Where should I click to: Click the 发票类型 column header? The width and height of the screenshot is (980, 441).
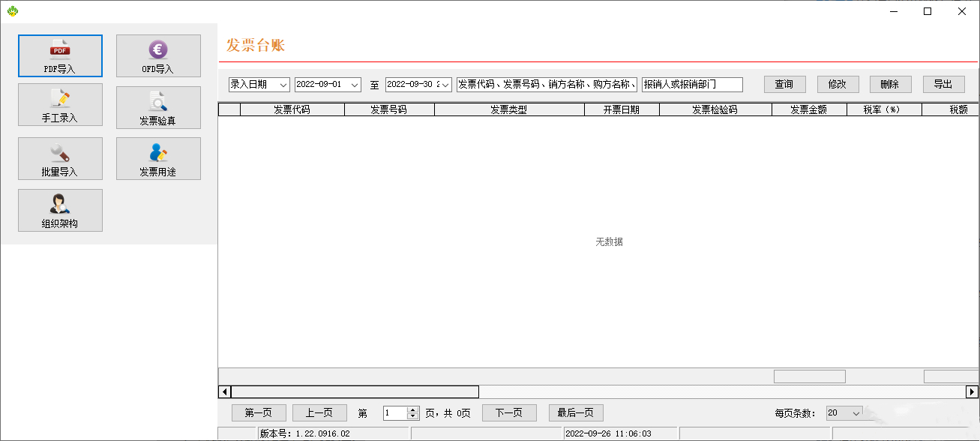(509, 109)
